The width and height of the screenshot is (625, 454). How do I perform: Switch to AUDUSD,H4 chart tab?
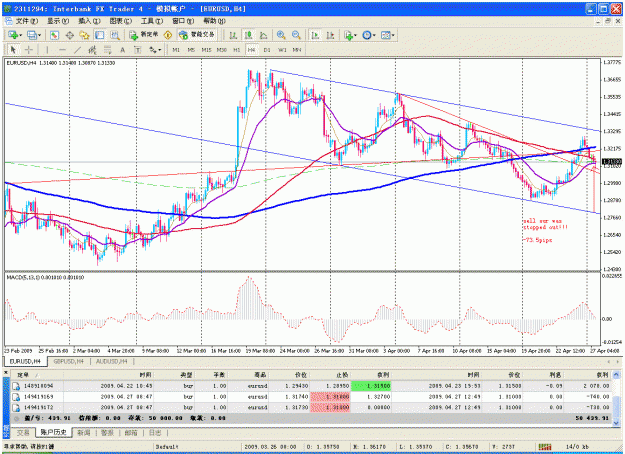(x=112, y=361)
